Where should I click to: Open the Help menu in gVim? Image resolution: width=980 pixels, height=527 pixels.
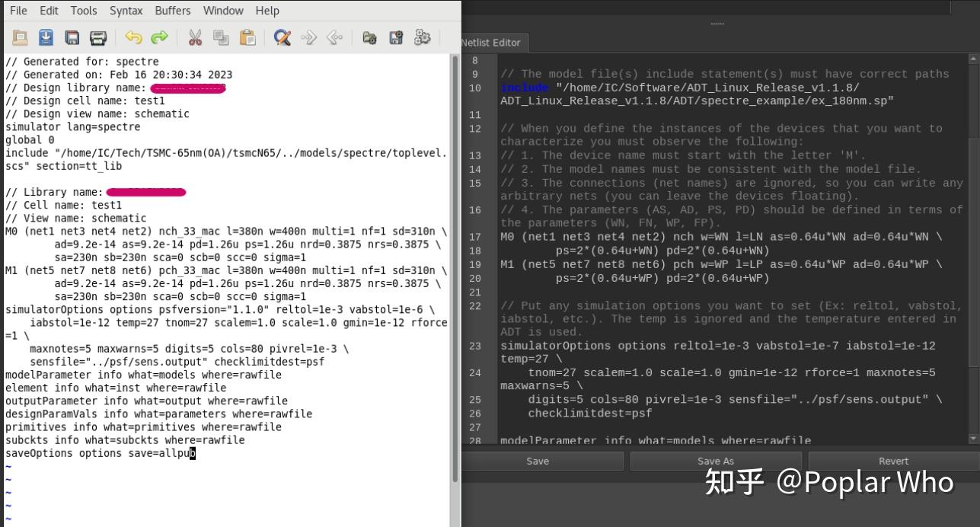pos(267,11)
